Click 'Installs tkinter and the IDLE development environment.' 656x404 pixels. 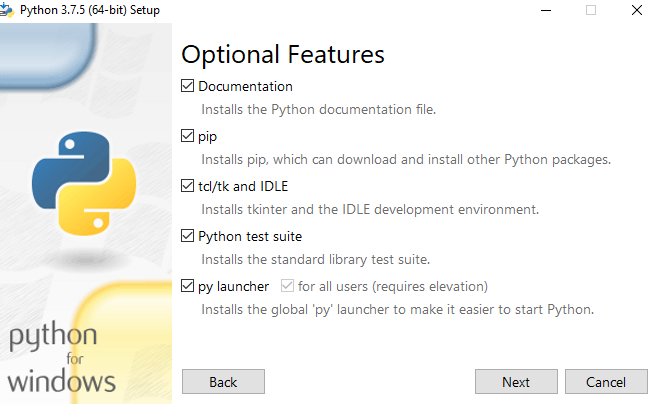tap(370, 210)
